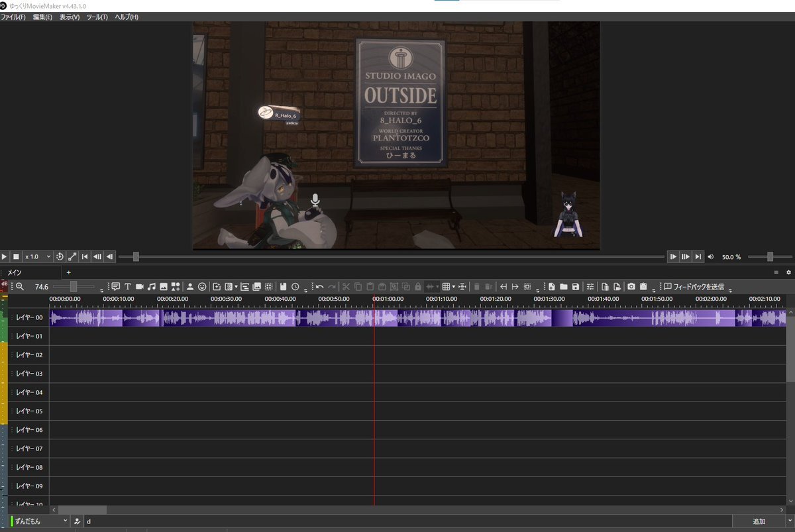Add an audio item with music note icon
This screenshot has width=795, height=532.
click(x=152, y=286)
